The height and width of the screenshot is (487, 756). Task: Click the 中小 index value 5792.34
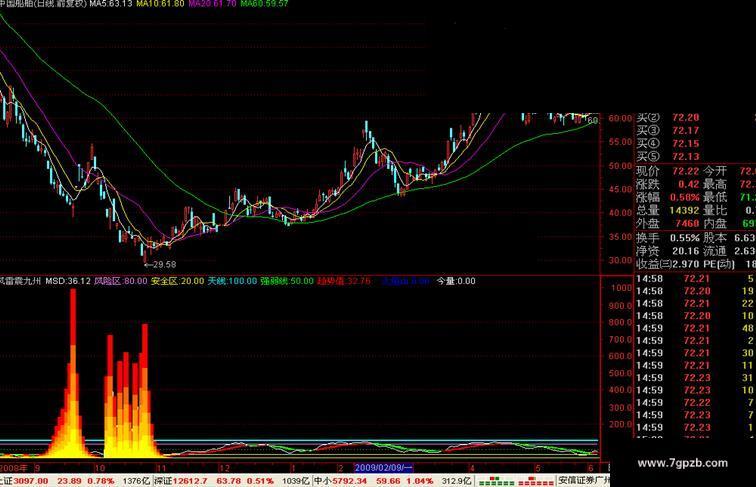pos(350,481)
